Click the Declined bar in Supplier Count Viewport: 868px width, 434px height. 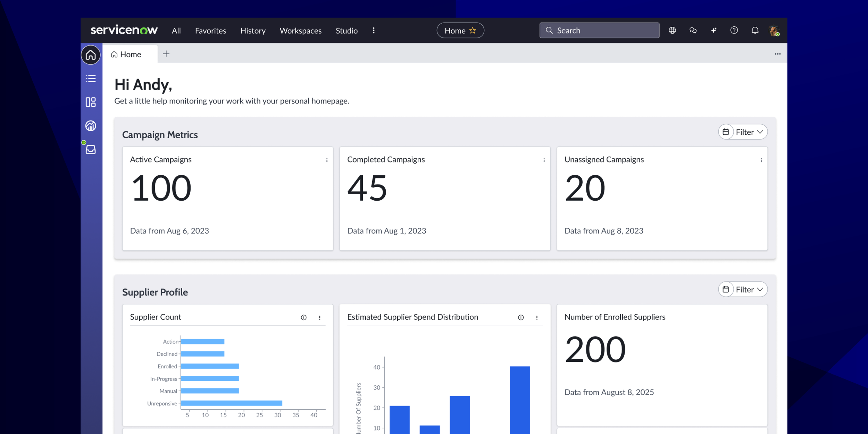[203, 354]
